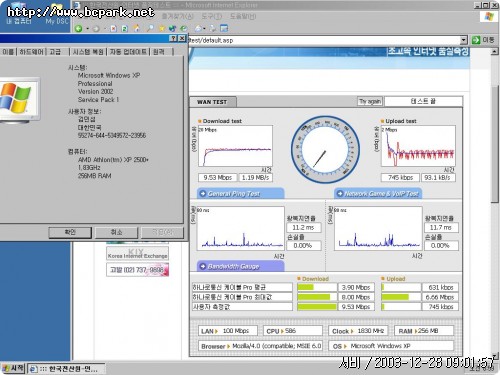Viewport: 500px width, 375px height.
Task: Click the 93.1 kB/s upload value
Action: coord(438,177)
